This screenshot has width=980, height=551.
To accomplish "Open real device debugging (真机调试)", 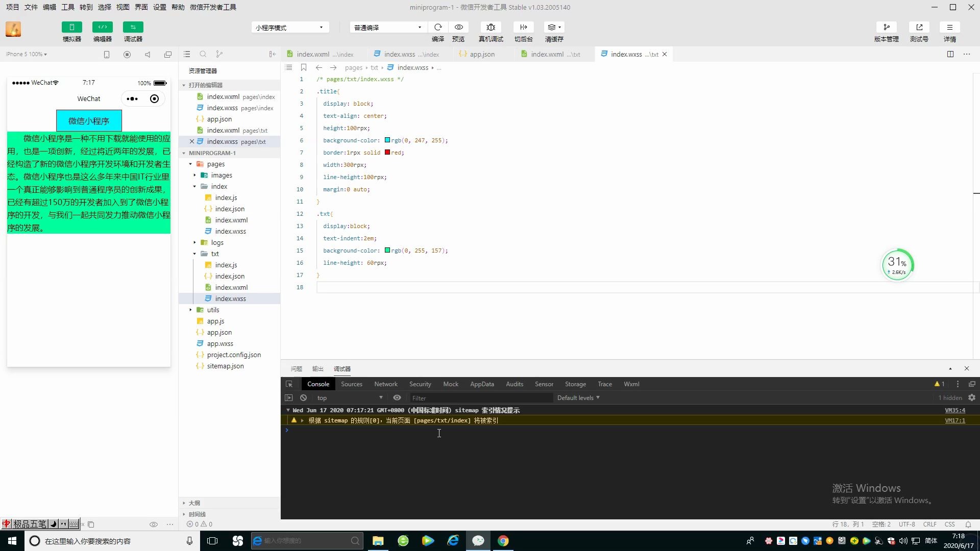I will [491, 28].
